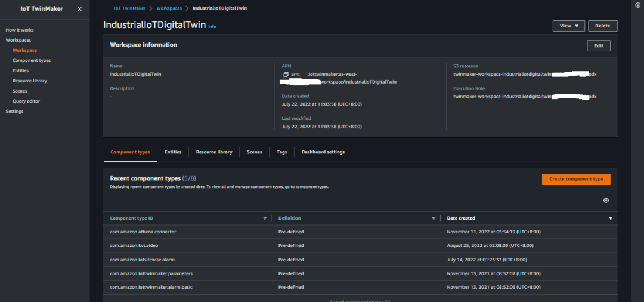Open How it works in sidebar
Image resolution: width=644 pixels, height=302 pixels.
[20, 30]
